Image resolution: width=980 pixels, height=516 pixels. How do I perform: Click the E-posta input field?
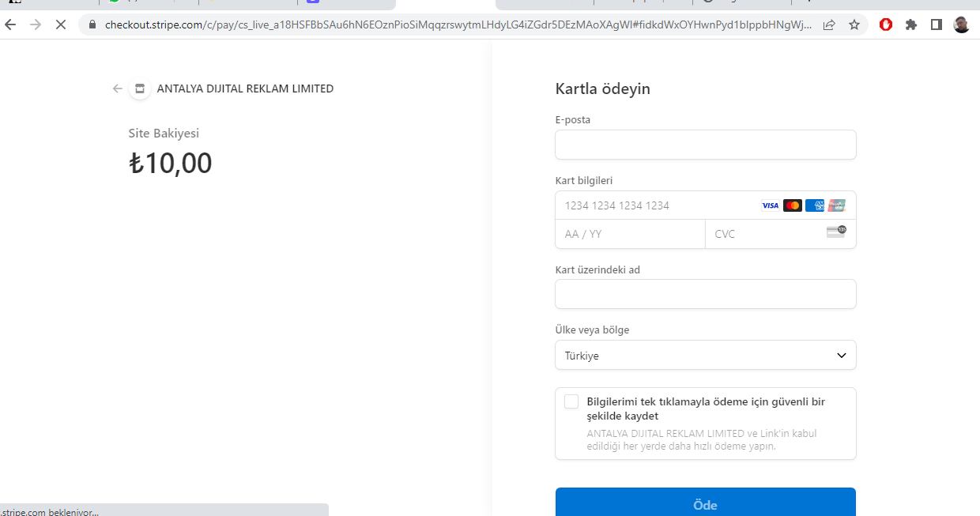tap(706, 145)
